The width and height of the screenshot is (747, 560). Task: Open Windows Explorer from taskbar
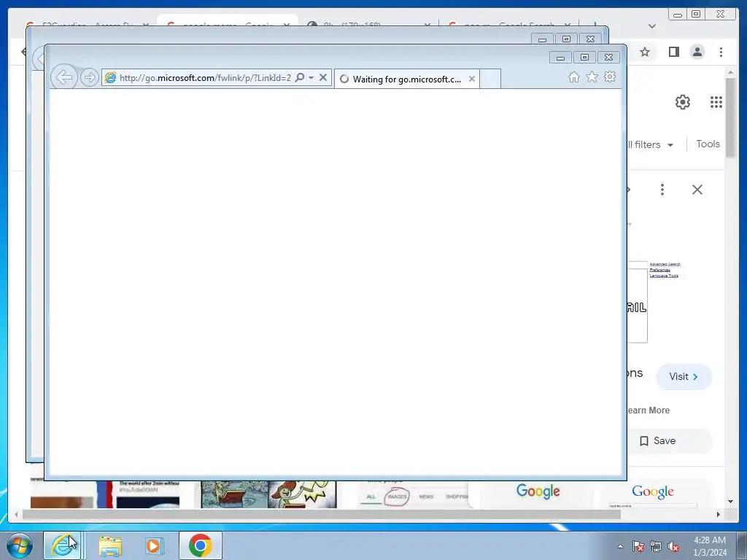(x=110, y=545)
